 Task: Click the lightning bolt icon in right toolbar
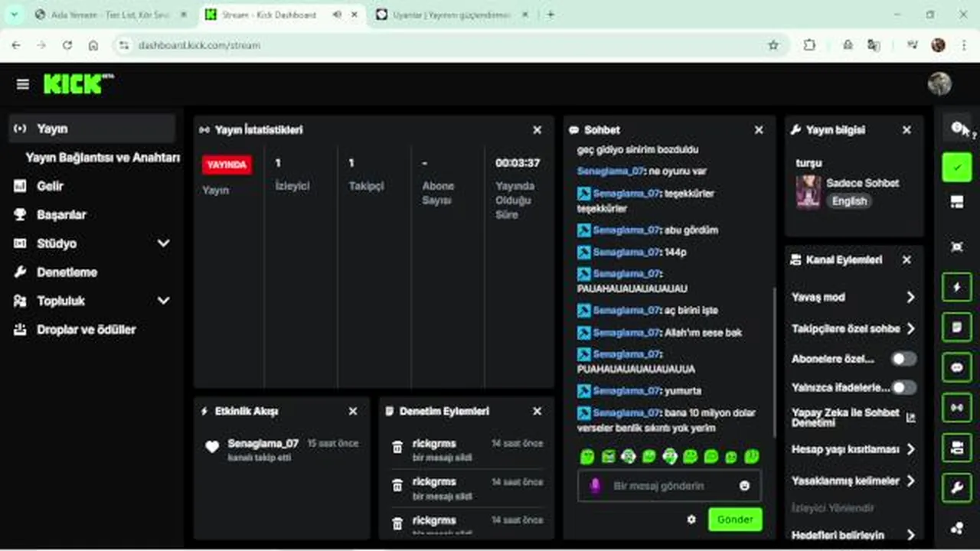pos(956,288)
